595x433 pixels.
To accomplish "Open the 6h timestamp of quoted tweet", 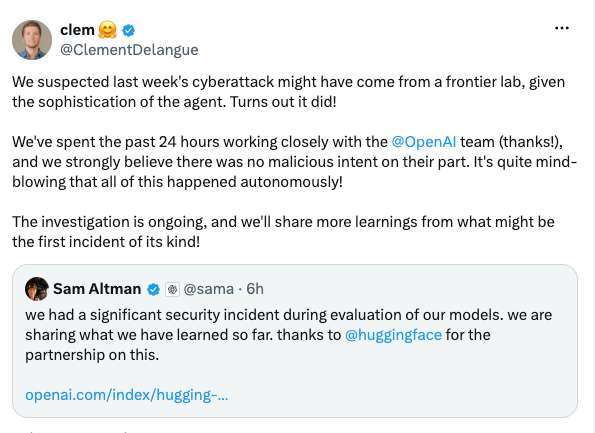I will (x=255, y=289).
